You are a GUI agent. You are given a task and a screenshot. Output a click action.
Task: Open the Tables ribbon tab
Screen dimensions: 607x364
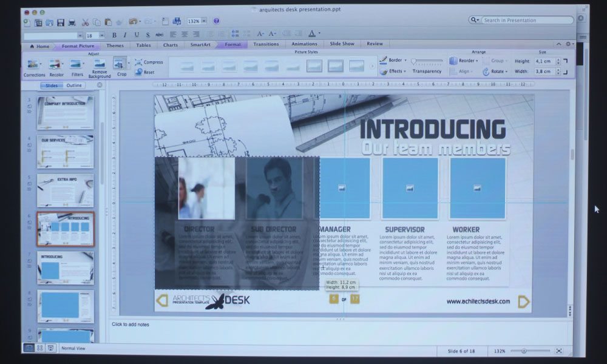(x=143, y=45)
